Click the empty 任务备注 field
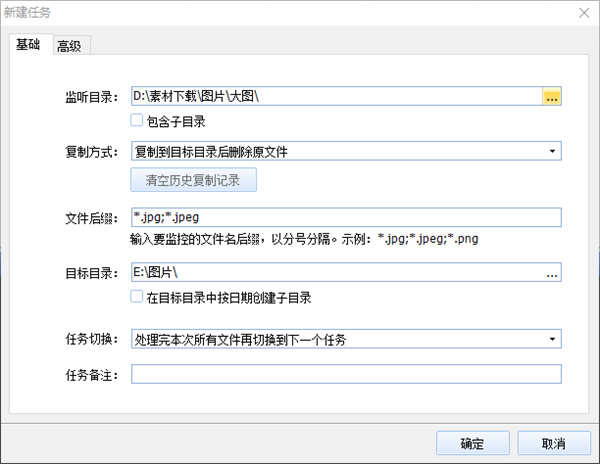Image resolution: width=600 pixels, height=464 pixels. 345,373
